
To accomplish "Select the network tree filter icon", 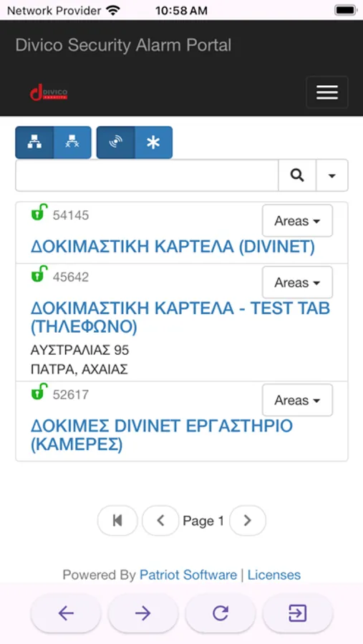I will (34, 142).
